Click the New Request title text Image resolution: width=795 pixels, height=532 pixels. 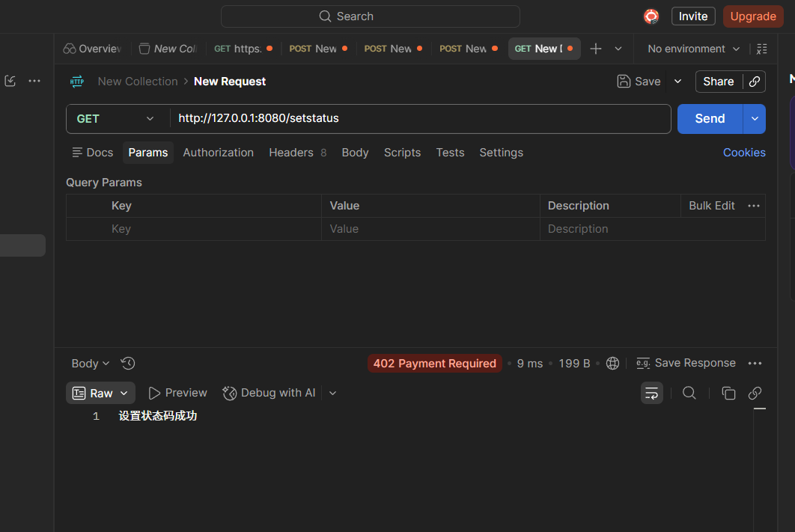[x=230, y=82]
